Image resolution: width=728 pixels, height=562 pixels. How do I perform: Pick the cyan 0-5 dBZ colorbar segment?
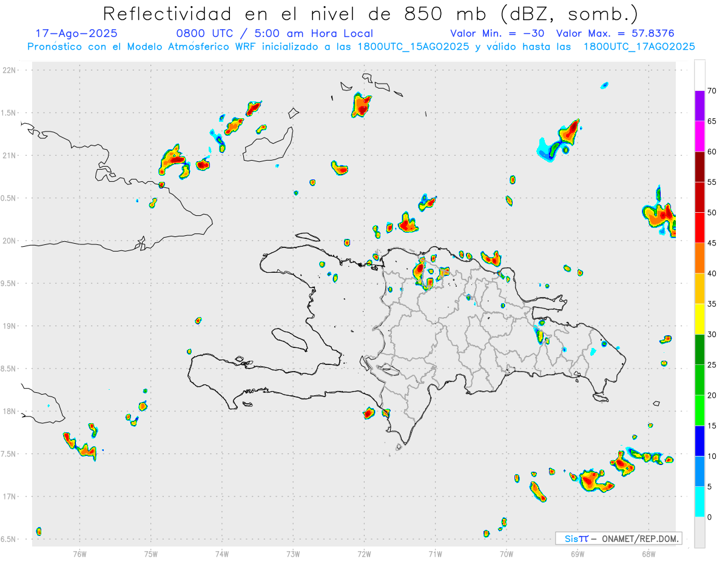pyautogui.click(x=699, y=502)
